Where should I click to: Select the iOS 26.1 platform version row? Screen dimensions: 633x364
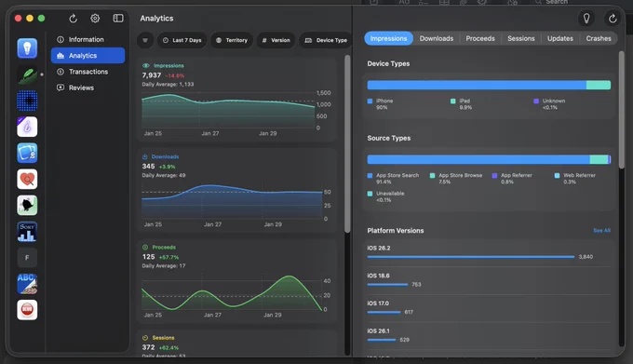pos(489,335)
